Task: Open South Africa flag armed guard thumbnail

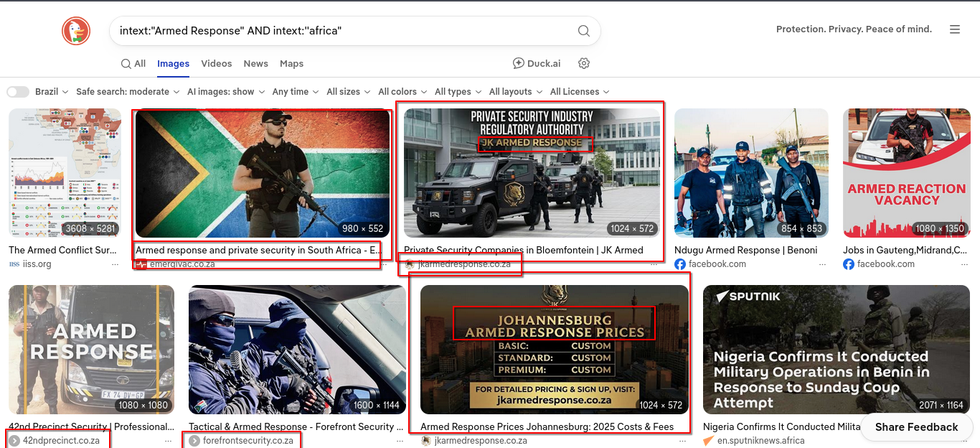Action: click(x=263, y=173)
